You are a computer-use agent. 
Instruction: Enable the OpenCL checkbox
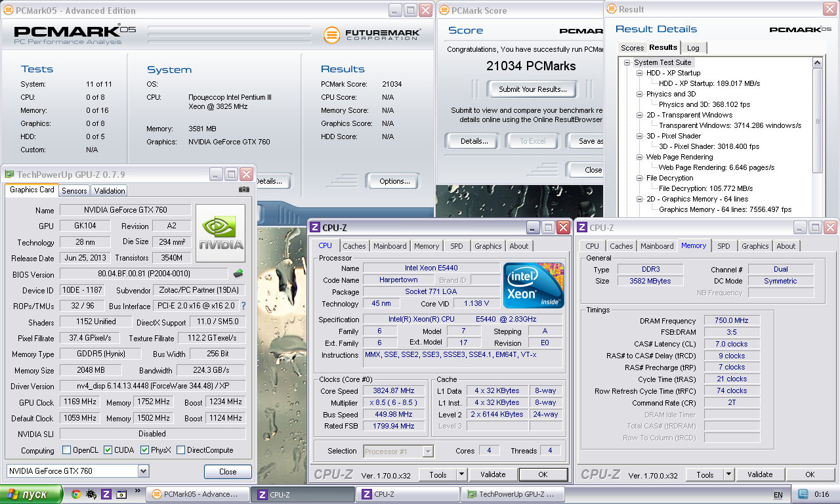click(66, 450)
